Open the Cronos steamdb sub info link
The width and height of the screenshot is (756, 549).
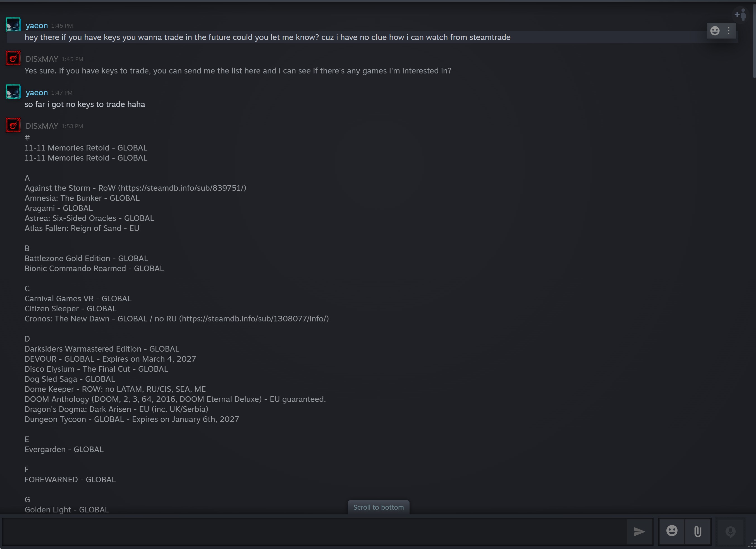point(254,319)
